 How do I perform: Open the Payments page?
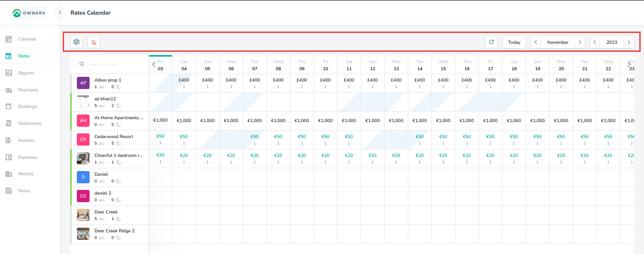pyautogui.click(x=28, y=90)
